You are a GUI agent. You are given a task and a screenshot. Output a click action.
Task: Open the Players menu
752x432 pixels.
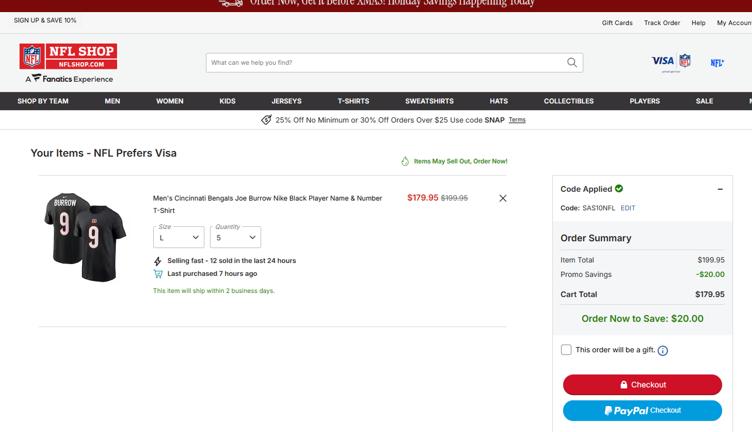click(645, 101)
